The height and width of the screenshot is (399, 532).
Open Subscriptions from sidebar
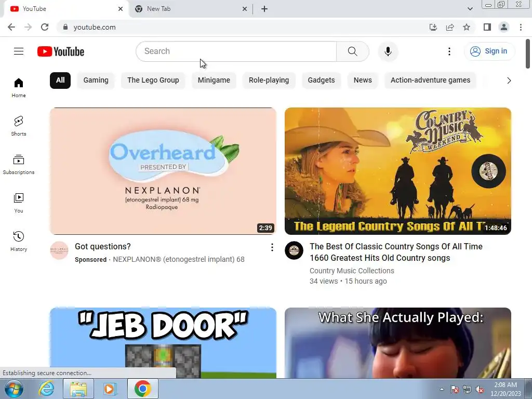click(19, 165)
